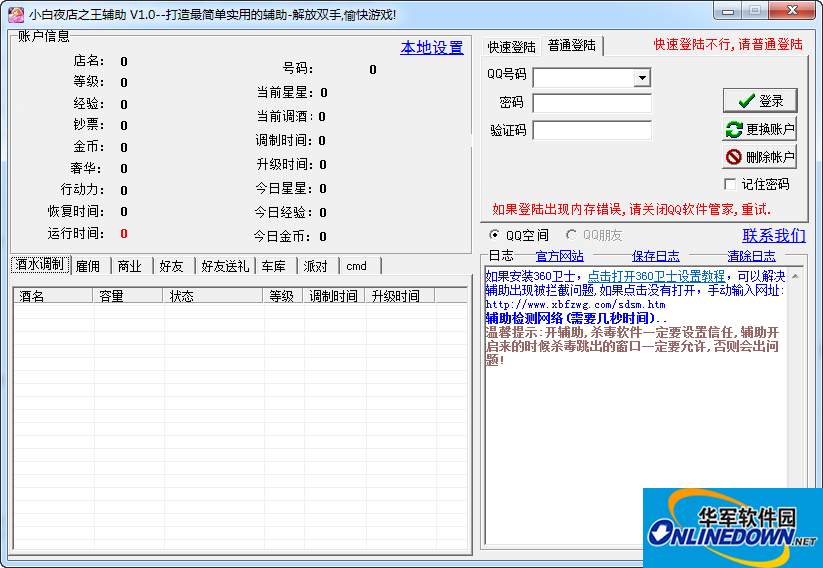Expand the QQ号码 dropdown arrow

642,78
